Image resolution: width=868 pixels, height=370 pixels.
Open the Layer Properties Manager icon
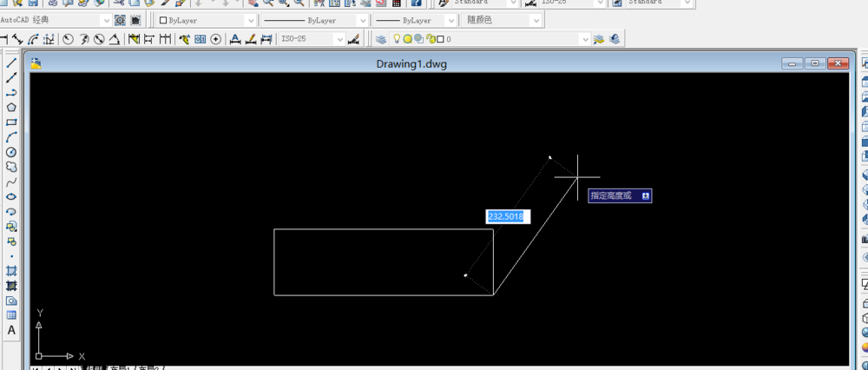point(381,39)
